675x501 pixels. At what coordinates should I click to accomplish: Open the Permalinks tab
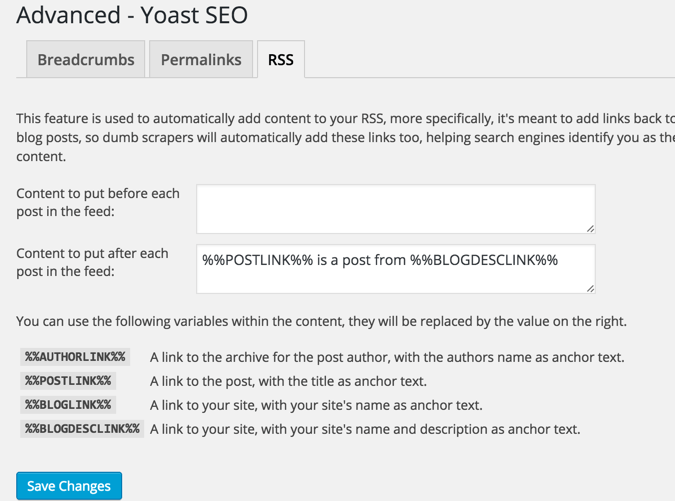click(201, 60)
